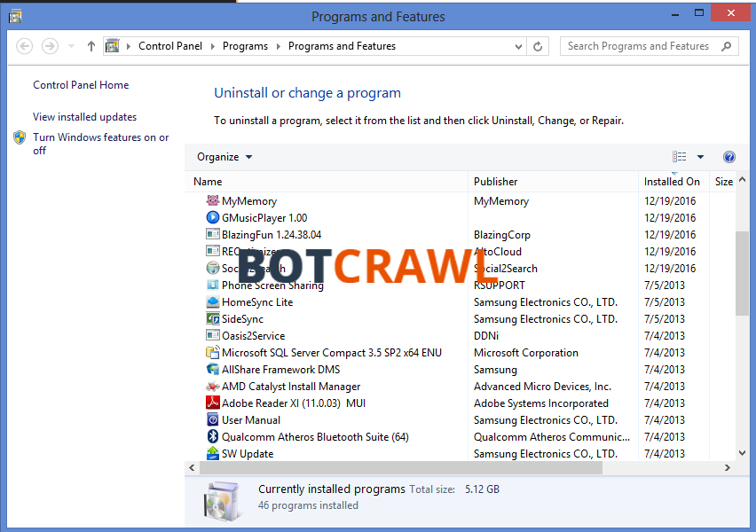Click the back navigation arrow

pos(24,45)
